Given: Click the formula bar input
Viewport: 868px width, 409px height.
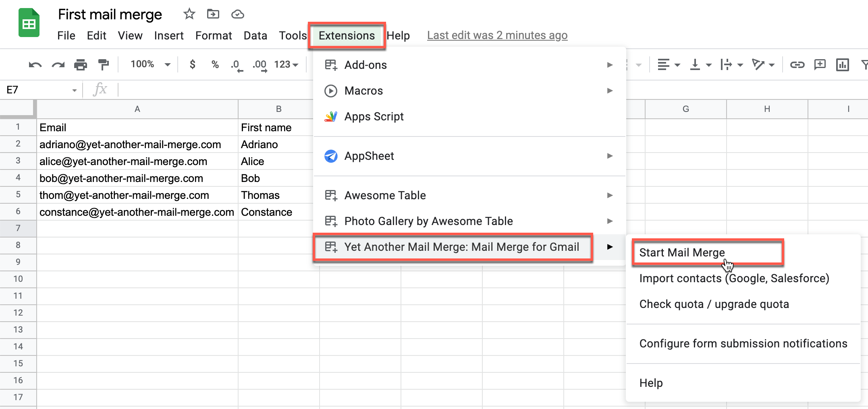Looking at the screenshot, I should (x=242, y=89).
